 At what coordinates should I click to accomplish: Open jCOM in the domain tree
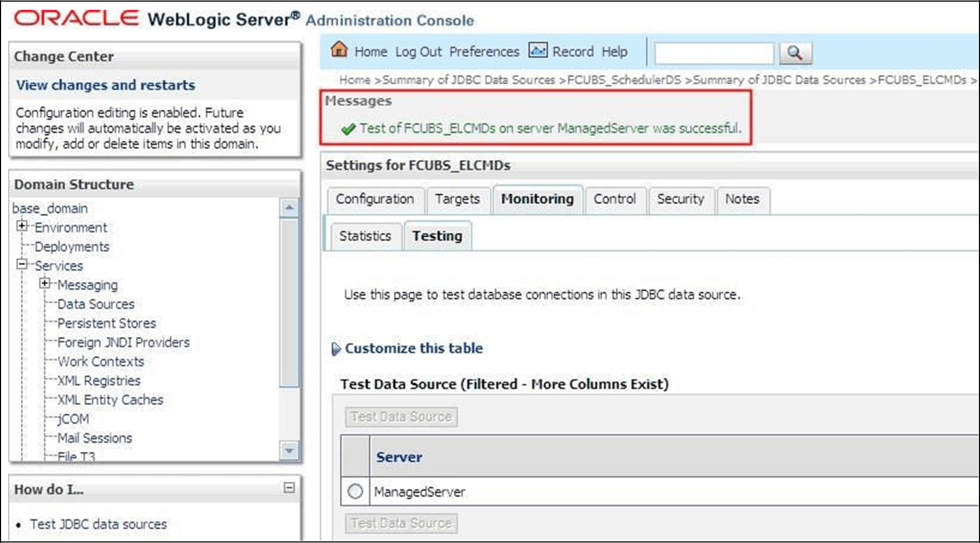[x=73, y=419]
